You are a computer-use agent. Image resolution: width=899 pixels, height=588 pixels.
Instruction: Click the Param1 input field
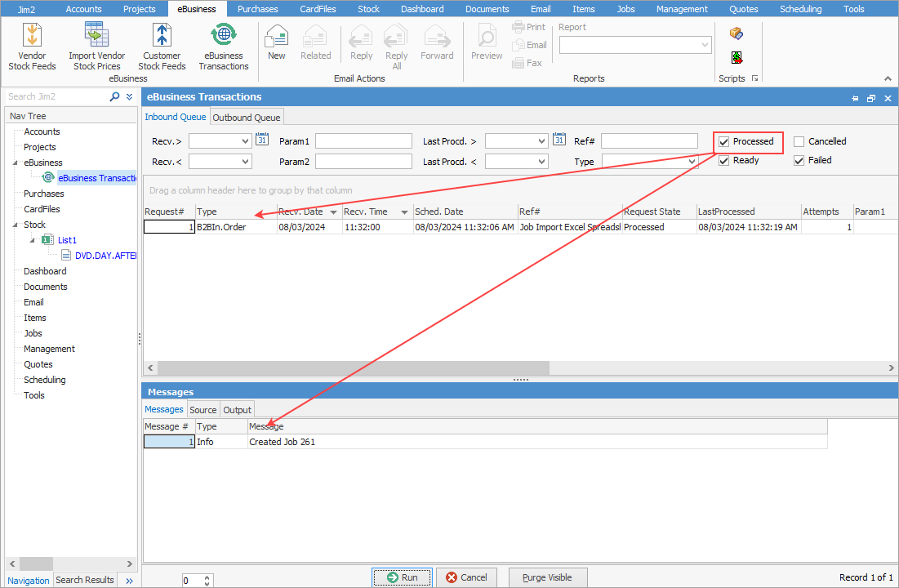click(363, 141)
